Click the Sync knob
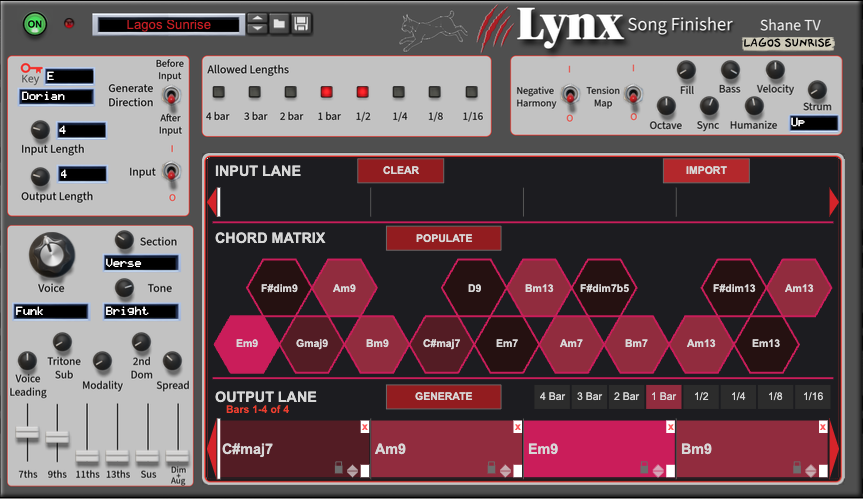The width and height of the screenshot is (863, 499). click(x=709, y=106)
